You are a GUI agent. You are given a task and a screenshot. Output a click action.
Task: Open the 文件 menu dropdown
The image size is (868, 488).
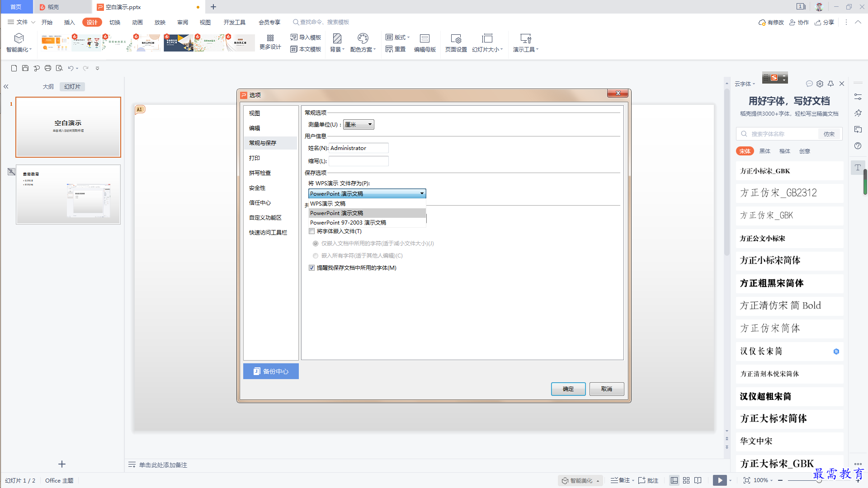[21, 22]
